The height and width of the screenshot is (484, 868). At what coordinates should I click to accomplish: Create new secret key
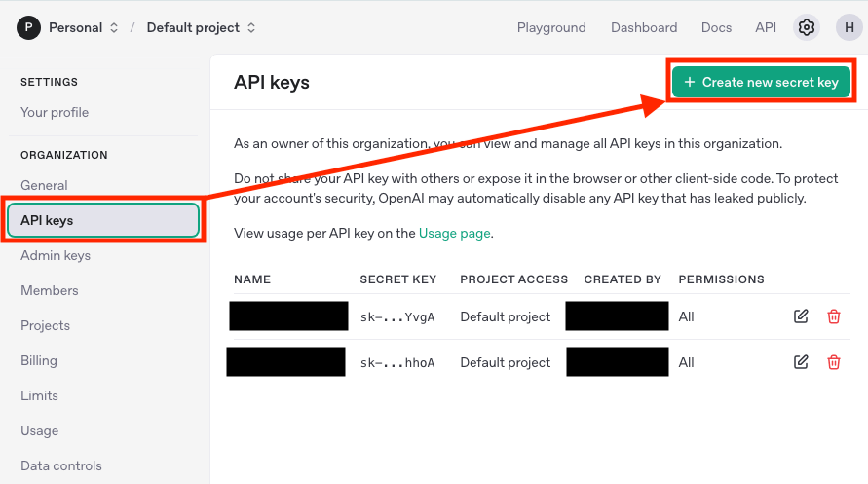(761, 82)
